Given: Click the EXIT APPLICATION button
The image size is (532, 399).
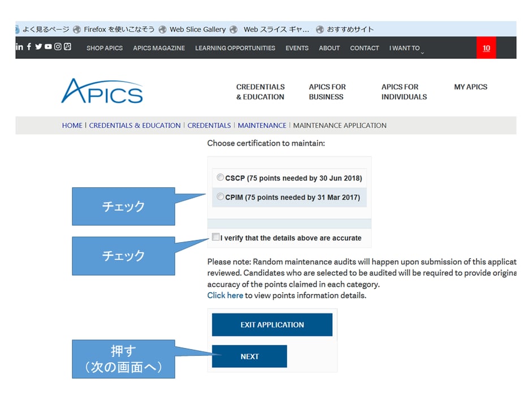Looking at the screenshot, I should coord(272,325).
